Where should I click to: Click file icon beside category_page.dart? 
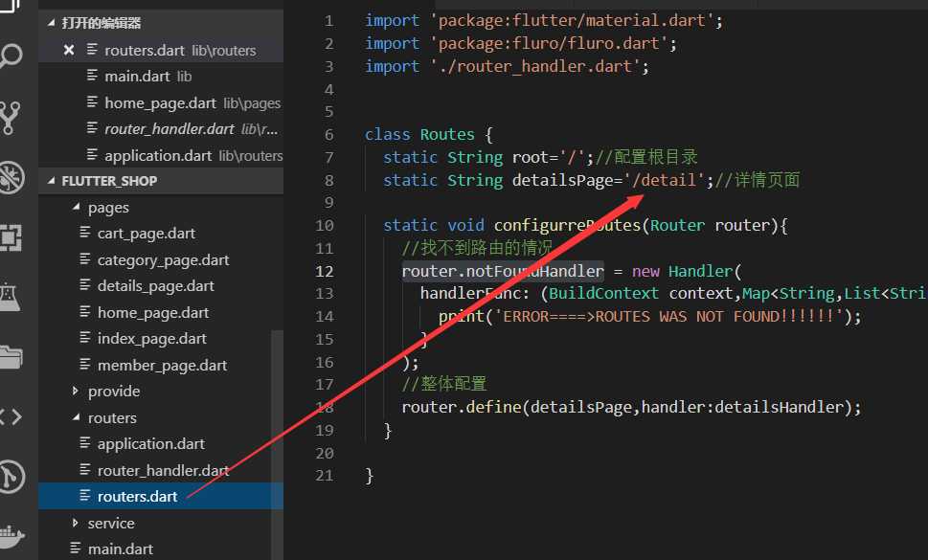pos(85,259)
